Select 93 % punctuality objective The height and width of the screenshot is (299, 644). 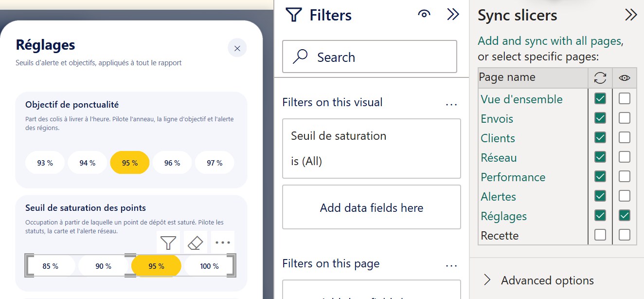[x=45, y=163]
